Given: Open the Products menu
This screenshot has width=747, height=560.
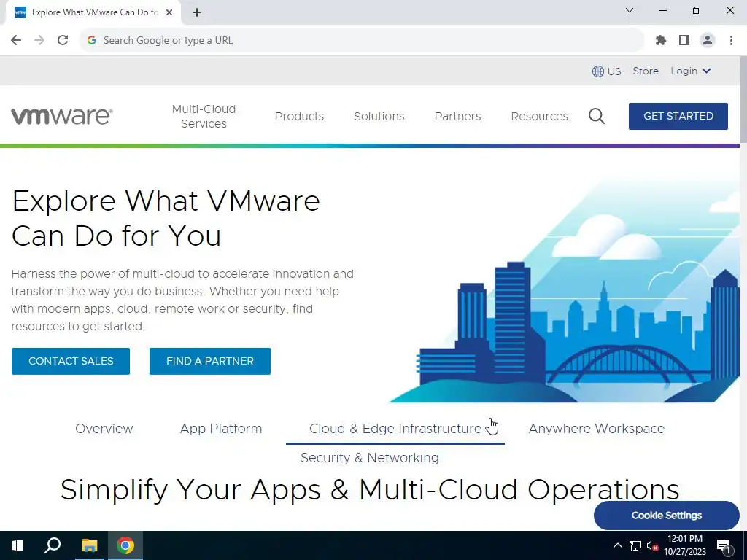Looking at the screenshot, I should 299,116.
